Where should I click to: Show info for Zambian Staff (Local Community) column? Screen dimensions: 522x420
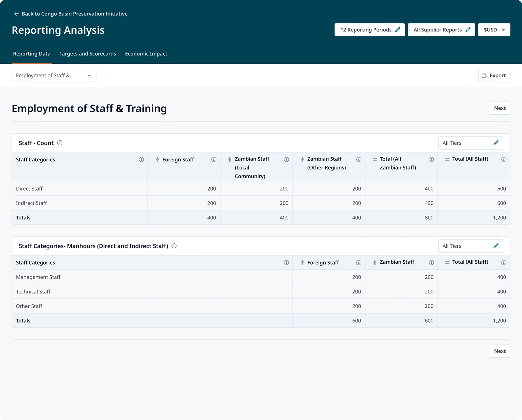click(286, 159)
